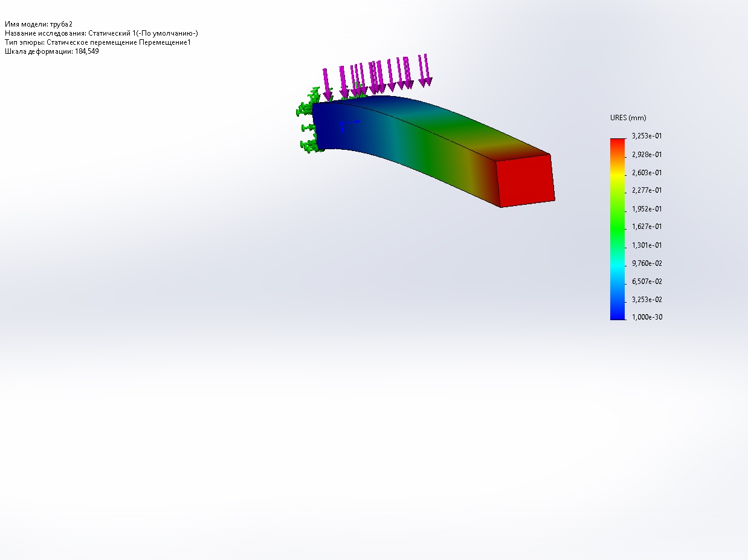Select the "Шкала деформации: 184,549" text
This screenshot has width=748, height=560.
[x=52, y=51]
